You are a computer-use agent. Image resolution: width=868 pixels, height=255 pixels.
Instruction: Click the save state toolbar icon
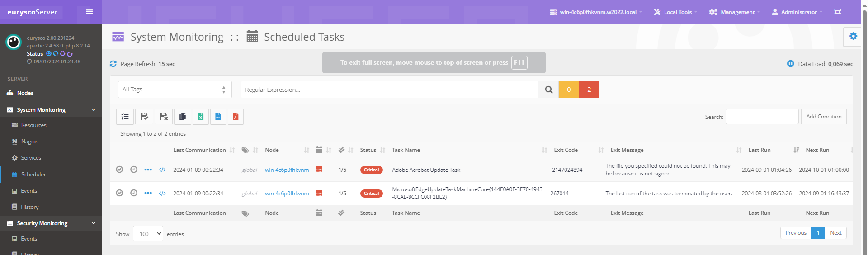[x=144, y=117]
